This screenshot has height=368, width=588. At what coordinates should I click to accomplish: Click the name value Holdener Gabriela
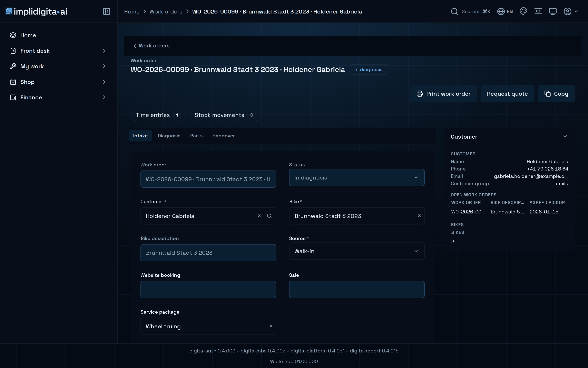click(x=547, y=161)
